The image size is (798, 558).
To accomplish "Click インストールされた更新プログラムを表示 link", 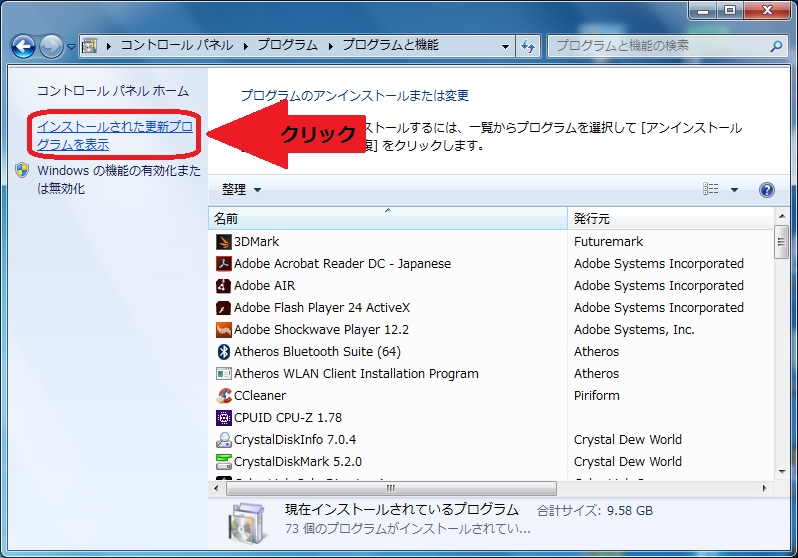I will click(x=115, y=135).
